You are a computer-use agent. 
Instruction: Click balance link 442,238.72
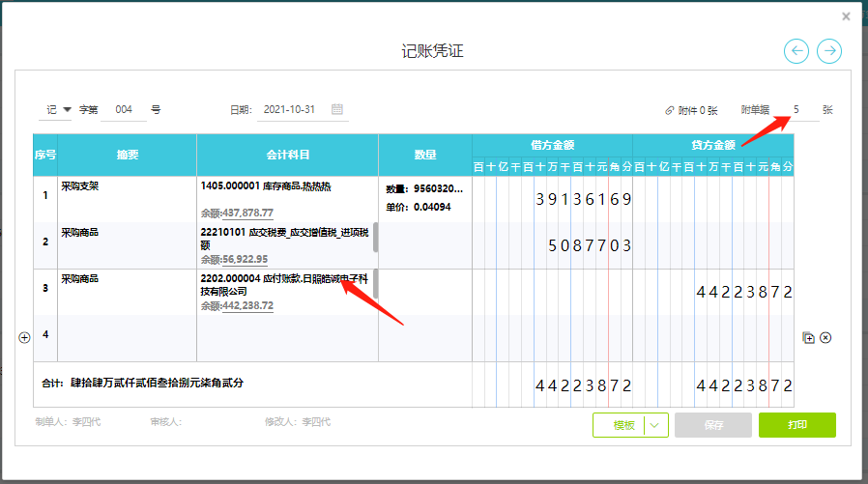pyautogui.click(x=247, y=306)
